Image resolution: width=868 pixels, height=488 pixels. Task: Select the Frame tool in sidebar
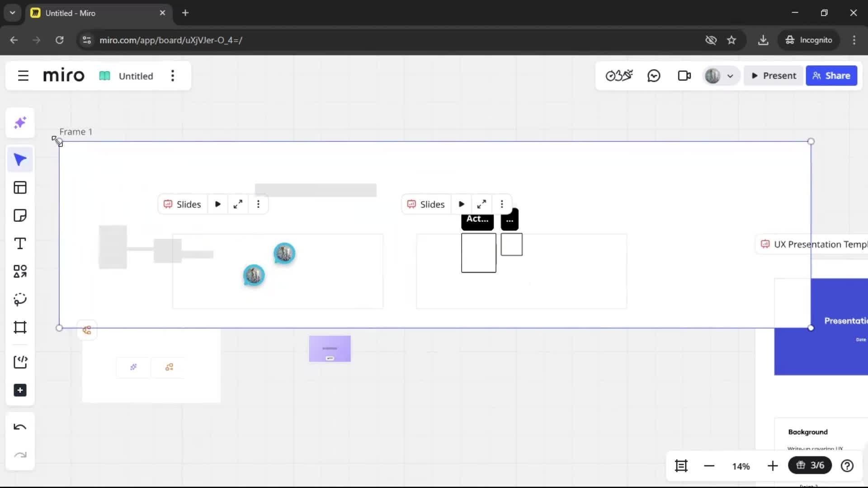click(x=20, y=327)
